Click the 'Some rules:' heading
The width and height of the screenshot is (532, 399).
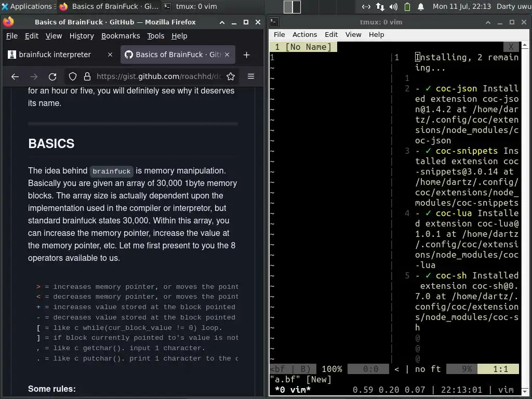[52, 389]
